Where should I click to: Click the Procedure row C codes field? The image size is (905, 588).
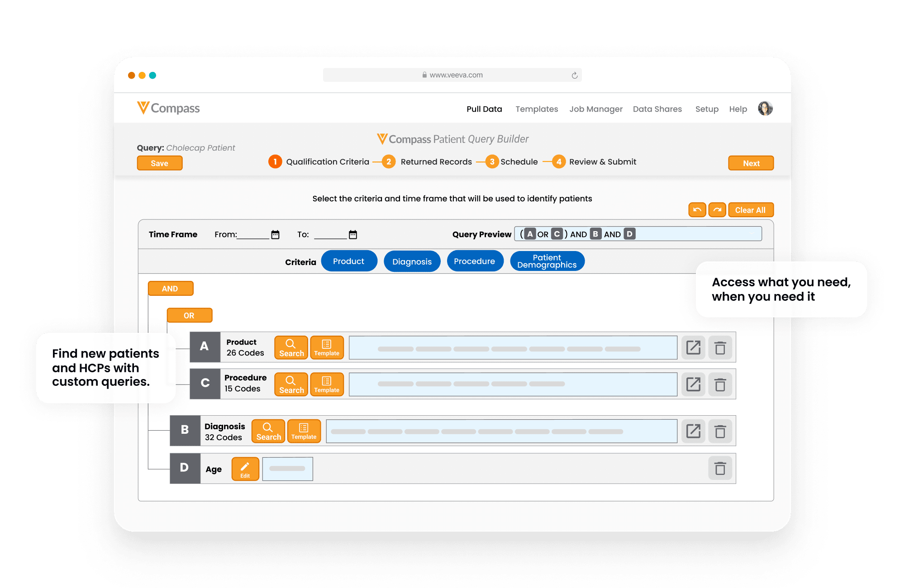pyautogui.click(x=513, y=384)
